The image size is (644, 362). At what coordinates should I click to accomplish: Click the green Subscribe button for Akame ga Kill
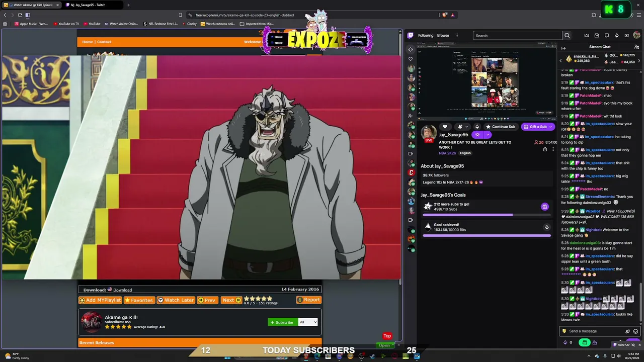click(x=282, y=322)
